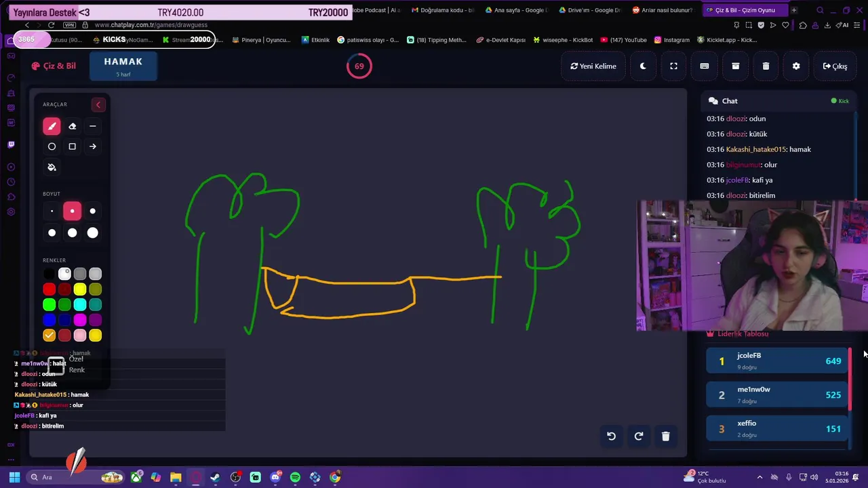Click xeffio leaderboard entry
Image resolution: width=868 pixels, height=488 pixels.
pos(776,428)
